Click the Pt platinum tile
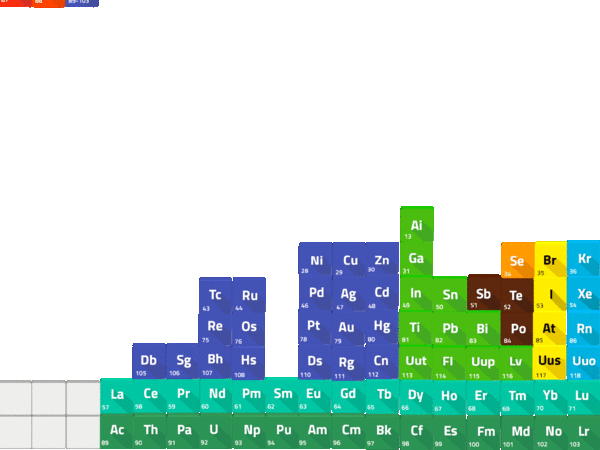 [x=315, y=327]
